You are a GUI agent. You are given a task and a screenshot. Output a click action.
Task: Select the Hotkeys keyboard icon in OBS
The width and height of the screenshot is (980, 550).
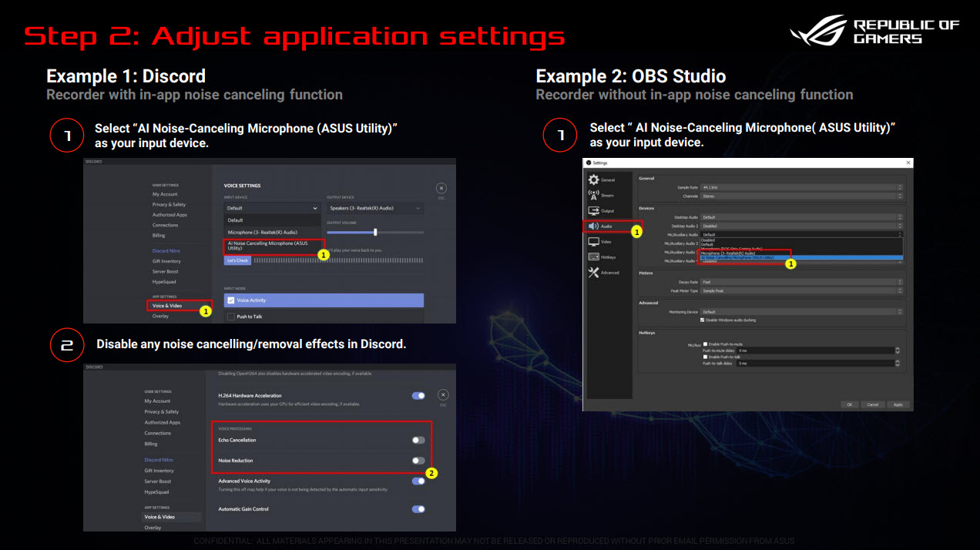(593, 257)
